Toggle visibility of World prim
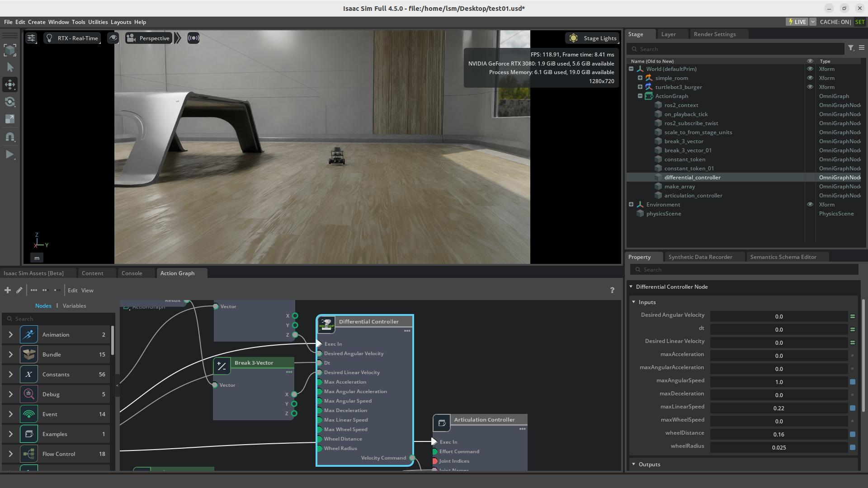868x488 pixels. (x=810, y=69)
